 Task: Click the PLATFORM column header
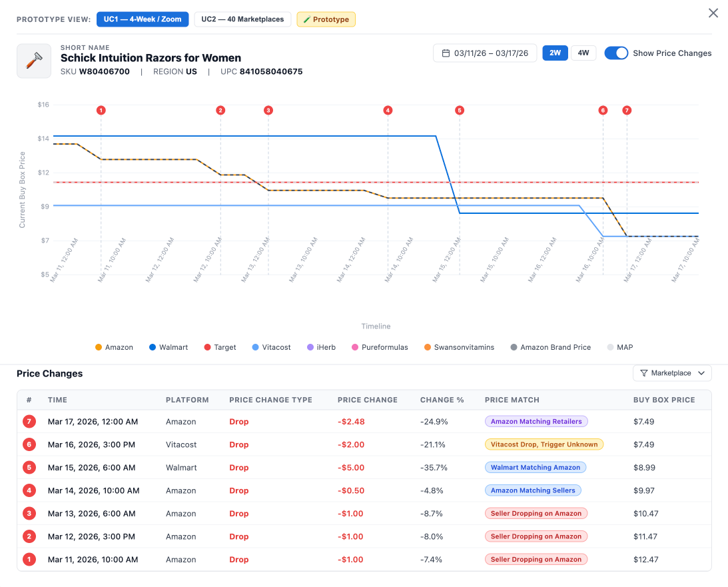(x=187, y=400)
